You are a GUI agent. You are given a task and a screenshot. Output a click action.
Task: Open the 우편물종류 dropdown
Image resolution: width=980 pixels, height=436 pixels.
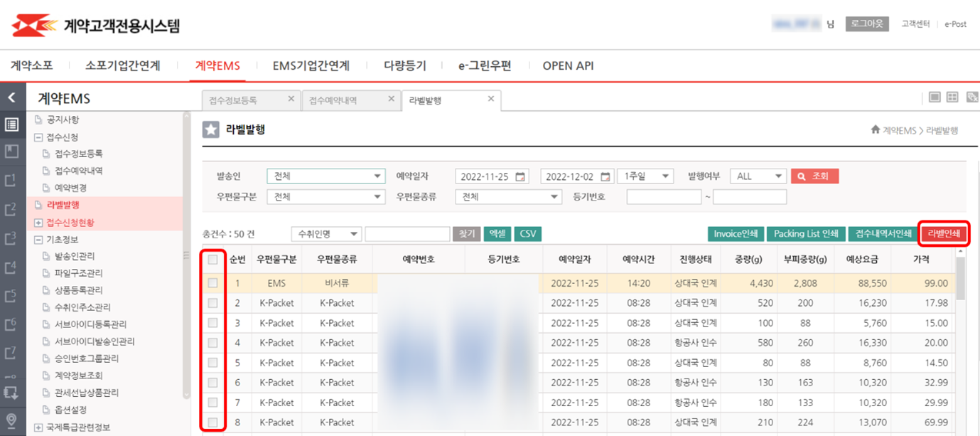[x=508, y=196]
